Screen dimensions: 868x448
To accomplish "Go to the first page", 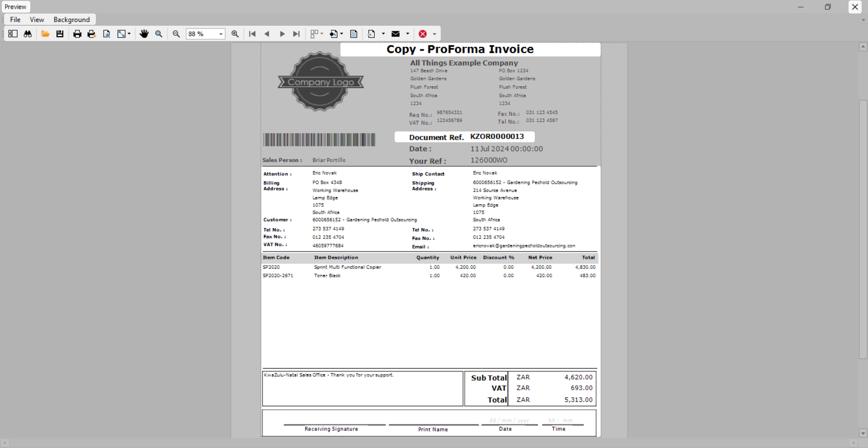I will tap(252, 34).
